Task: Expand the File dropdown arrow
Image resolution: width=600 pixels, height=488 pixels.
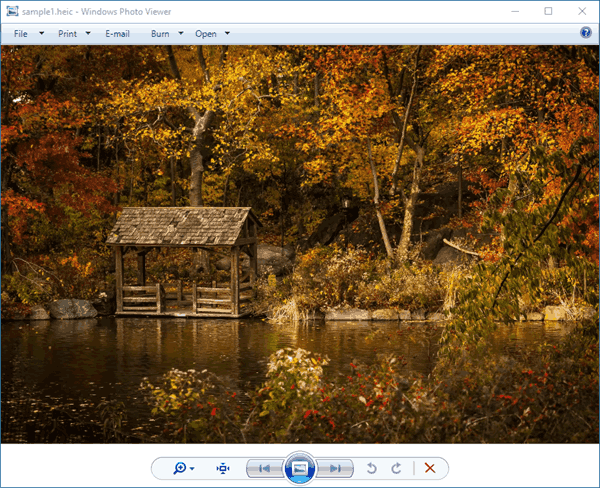Action: (x=41, y=33)
